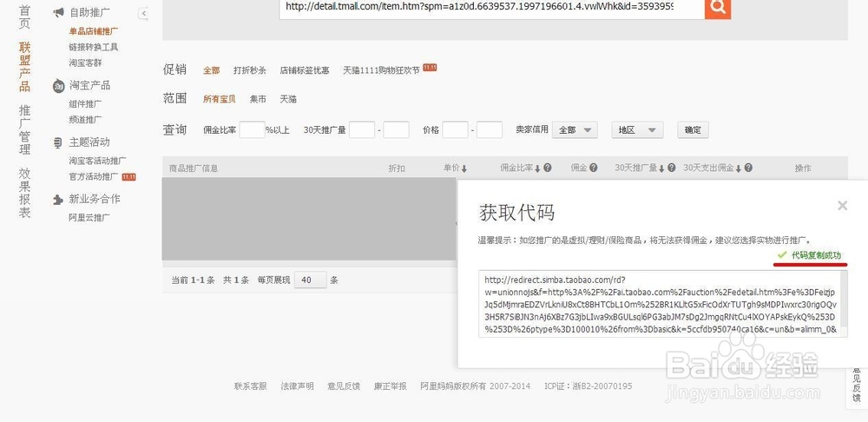This screenshot has height=422, width=868.
Task: Click the 淘宝产品 round icon
Action: pos(58,86)
